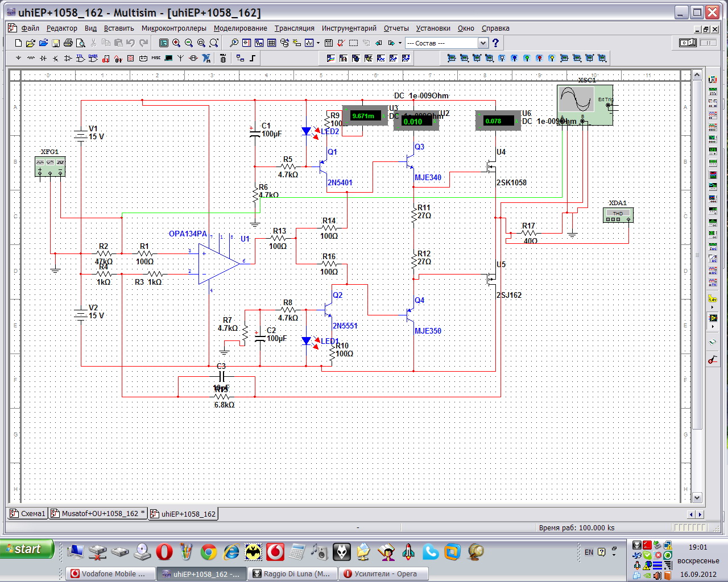This screenshot has width=728, height=582.
Task: Click EN language indicator
Action: coord(589,552)
